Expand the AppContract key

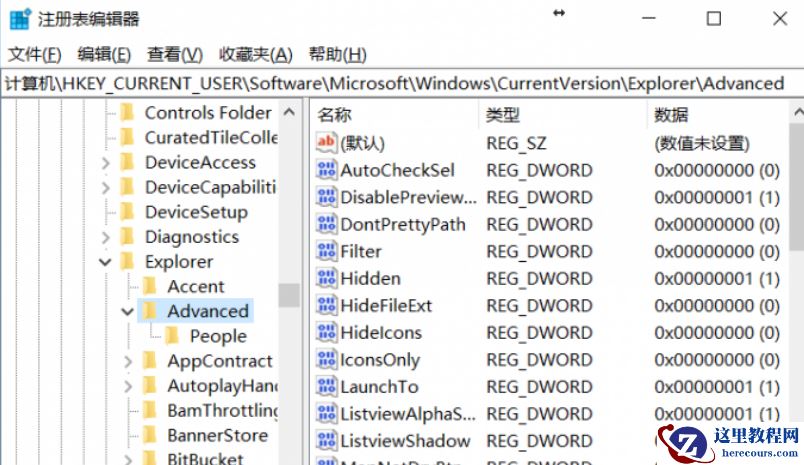(128, 361)
